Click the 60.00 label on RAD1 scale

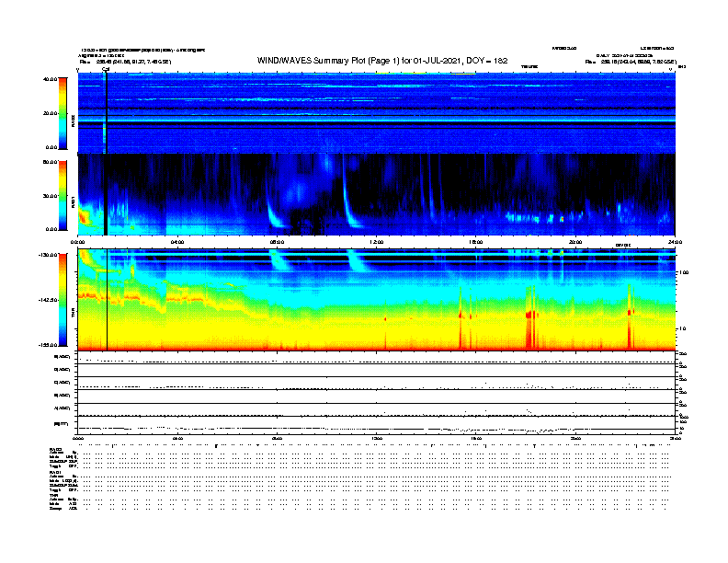pos(50,162)
